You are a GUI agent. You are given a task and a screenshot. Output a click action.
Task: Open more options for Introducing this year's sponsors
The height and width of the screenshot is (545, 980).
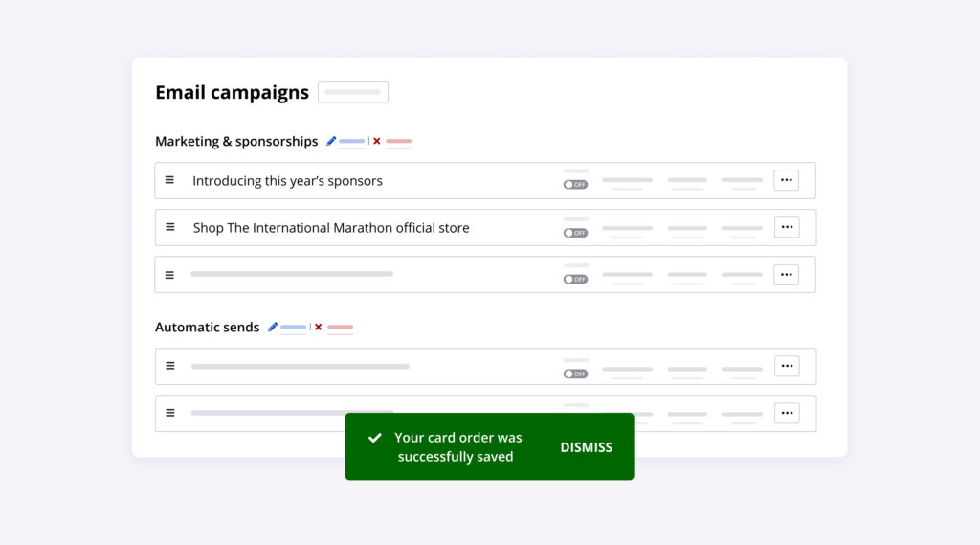[x=786, y=180]
